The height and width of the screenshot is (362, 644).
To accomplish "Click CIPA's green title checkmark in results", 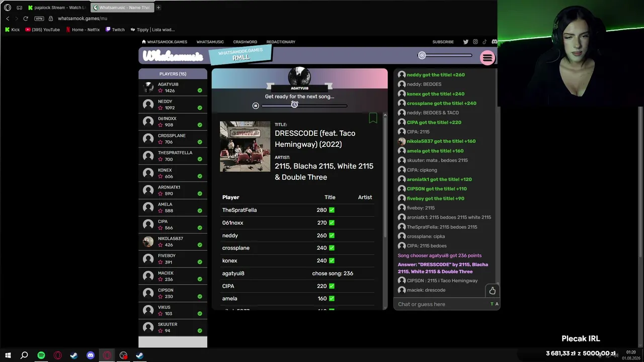I will point(332,286).
